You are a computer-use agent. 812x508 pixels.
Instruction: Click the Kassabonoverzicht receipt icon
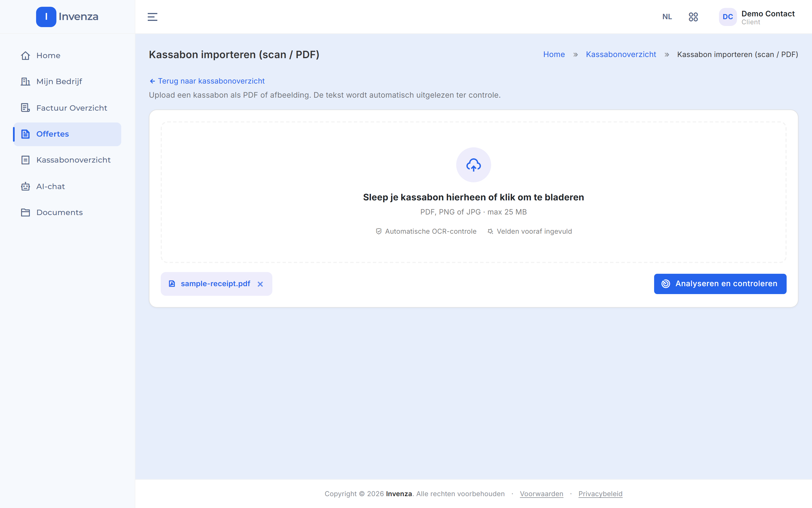pyautogui.click(x=25, y=160)
